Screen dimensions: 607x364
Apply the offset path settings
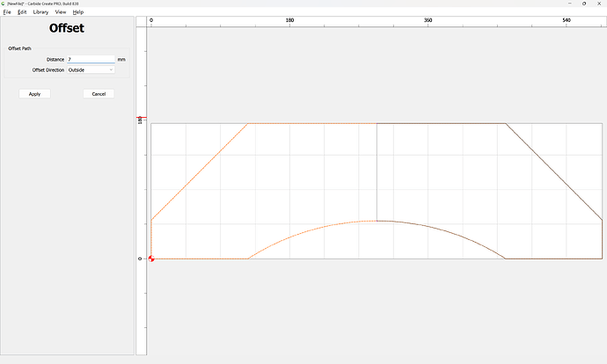[34, 93]
